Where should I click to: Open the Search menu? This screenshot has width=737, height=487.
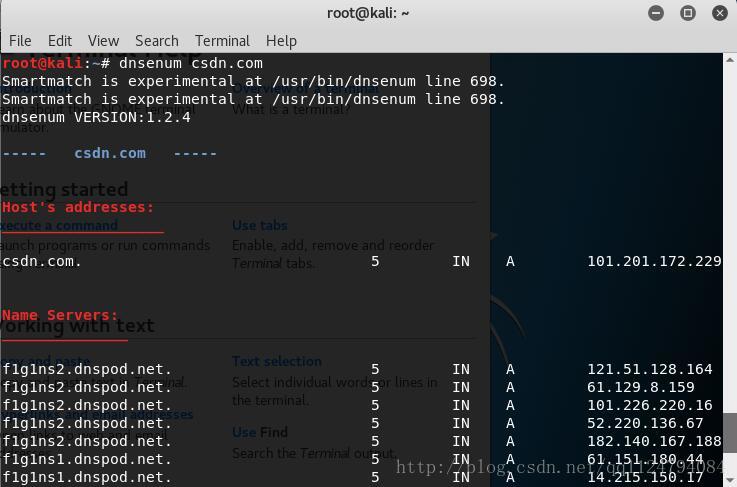(x=157, y=41)
